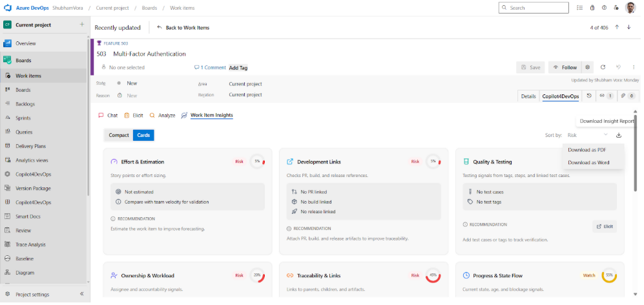
Task: Select the Work Item Insights tab
Action: 207,116
